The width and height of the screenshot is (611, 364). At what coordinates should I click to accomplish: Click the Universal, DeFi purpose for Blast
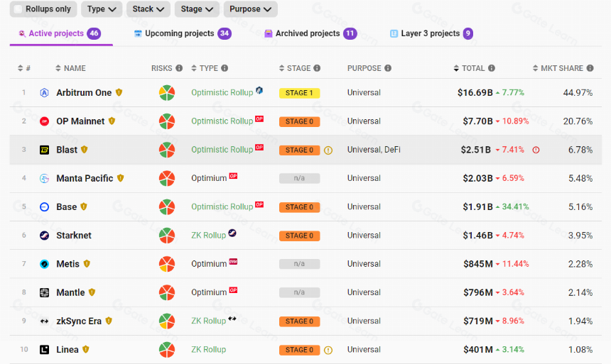point(374,150)
